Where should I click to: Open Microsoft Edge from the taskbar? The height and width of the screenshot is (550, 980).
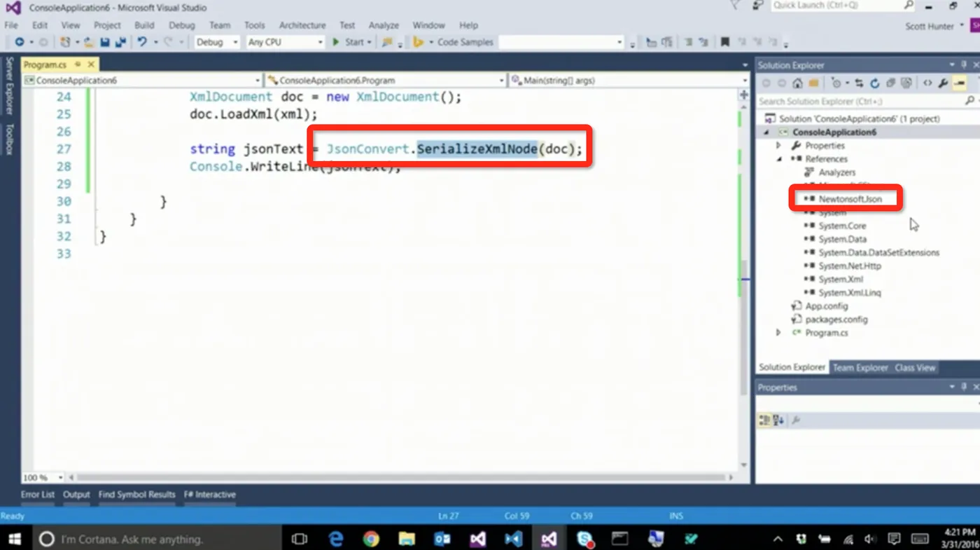tap(337, 539)
